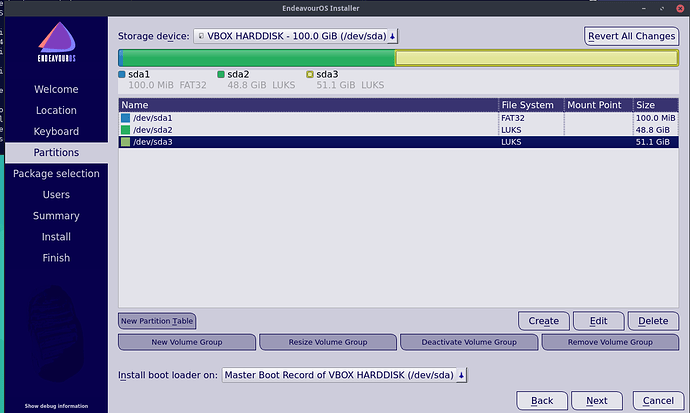Viewport: 690px width, 413px height.
Task: Click the blue color square of /dev/sda1
Action: 125,118
